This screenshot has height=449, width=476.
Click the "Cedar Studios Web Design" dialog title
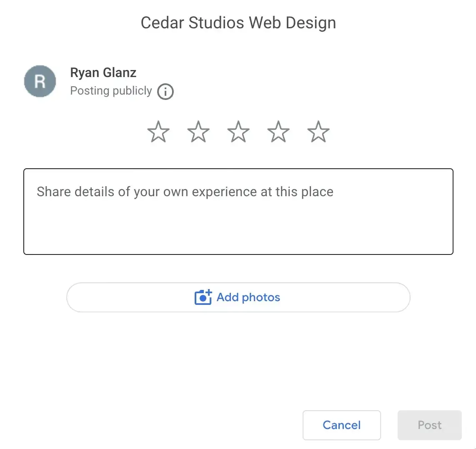coord(238,22)
